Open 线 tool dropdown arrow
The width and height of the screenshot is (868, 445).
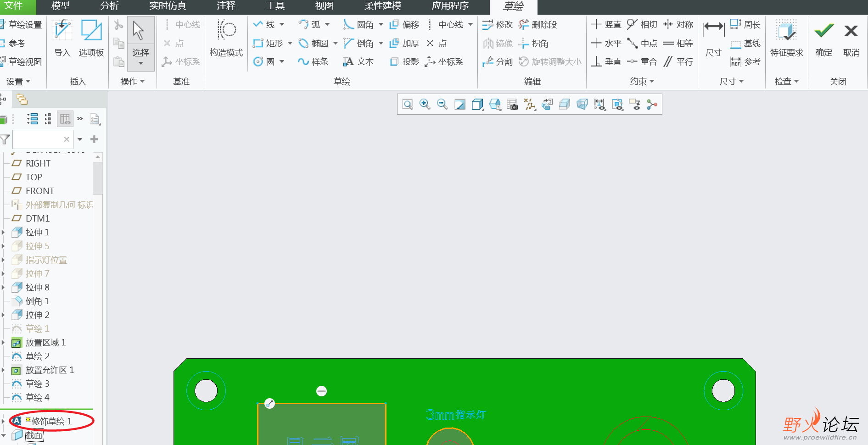282,24
